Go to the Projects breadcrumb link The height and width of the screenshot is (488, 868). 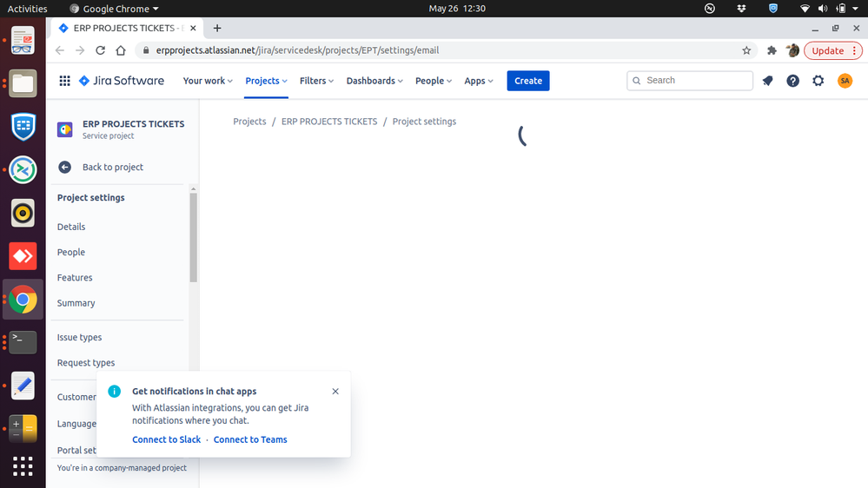pyautogui.click(x=249, y=122)
